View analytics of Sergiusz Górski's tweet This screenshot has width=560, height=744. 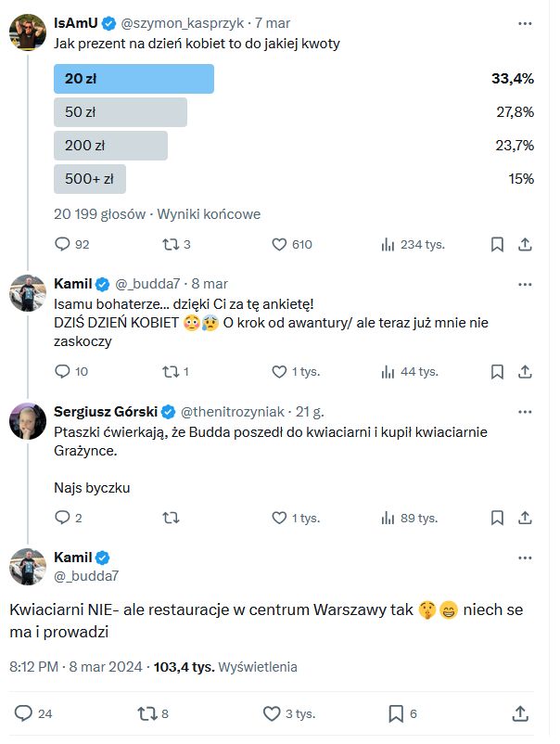click(x=388, y=519)
